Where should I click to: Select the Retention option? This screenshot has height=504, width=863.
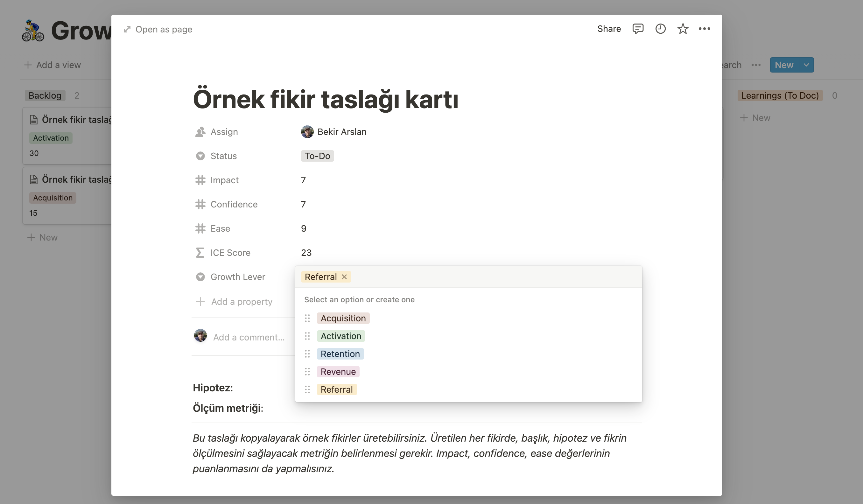[340, 354]
